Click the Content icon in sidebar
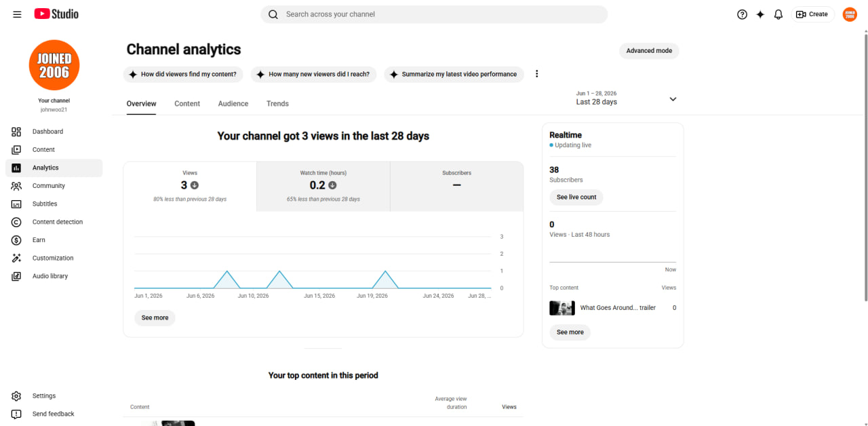868x426 pixels. pos(16,150)
